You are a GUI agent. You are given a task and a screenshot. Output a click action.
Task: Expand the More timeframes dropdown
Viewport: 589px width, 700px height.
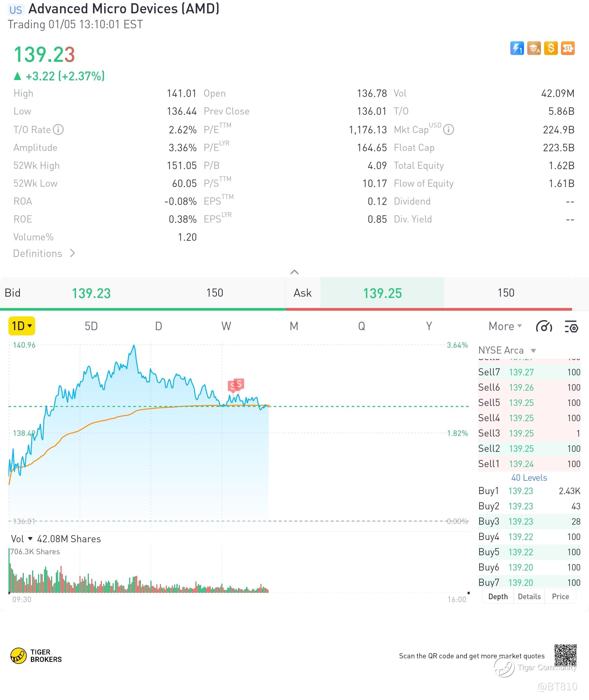505,326
